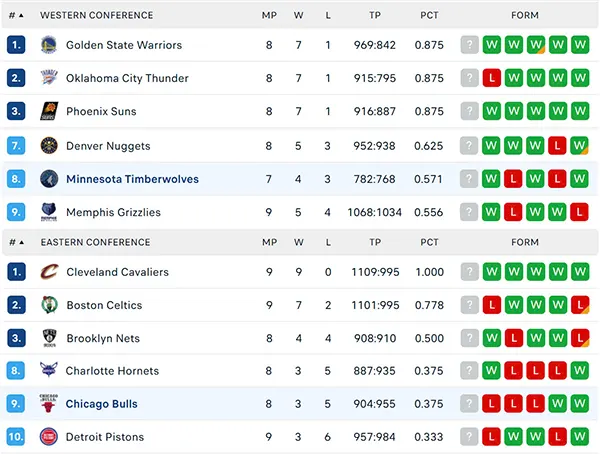This screenshot has height=454, width=600.
Task: Click the Golden State Warriors team logo
Action: click(49, 45)
